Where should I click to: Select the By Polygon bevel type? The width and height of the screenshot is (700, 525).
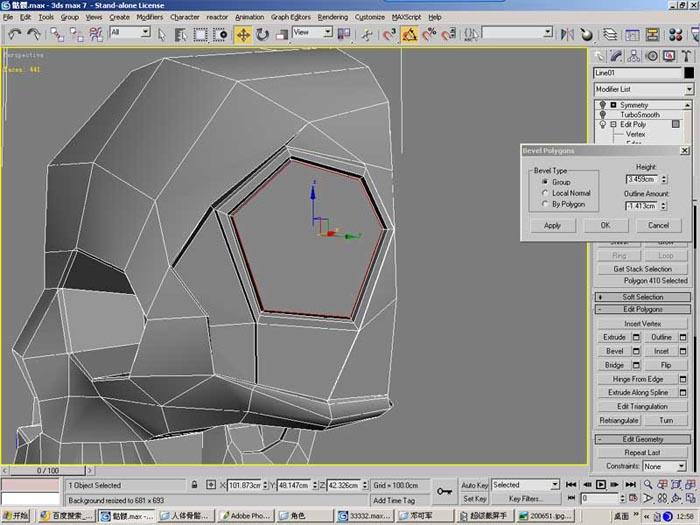(x=545, y=204)
